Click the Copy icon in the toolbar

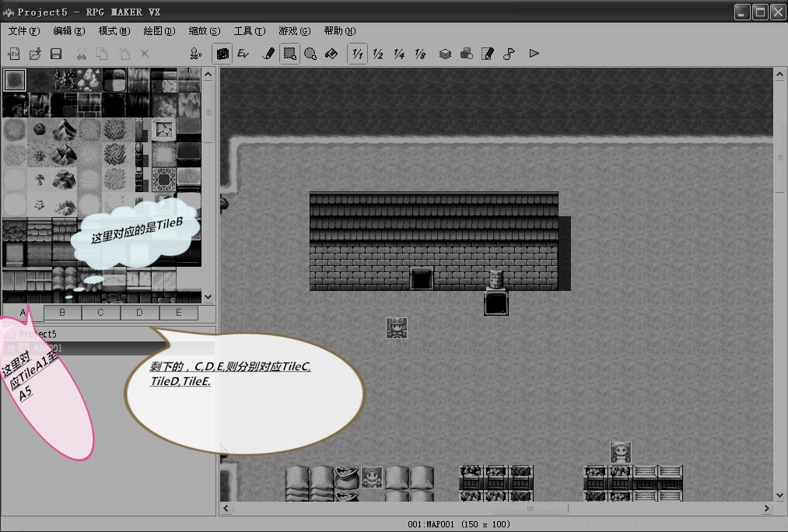[102, 54]
